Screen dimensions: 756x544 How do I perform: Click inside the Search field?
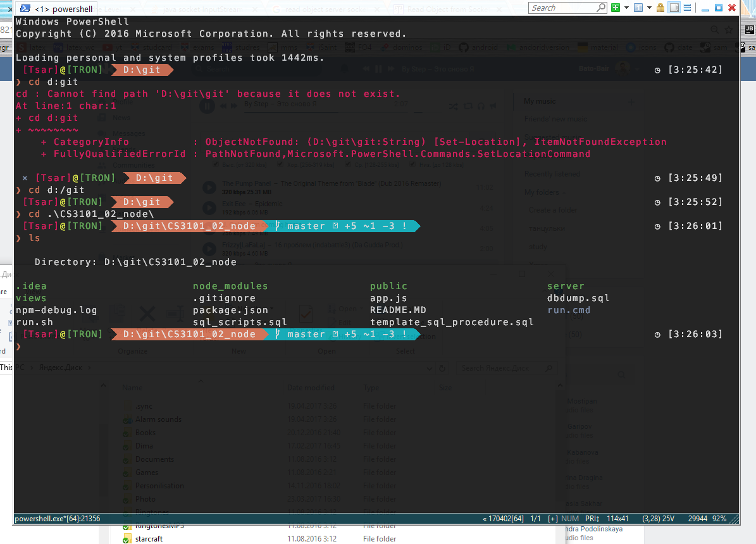562,8
